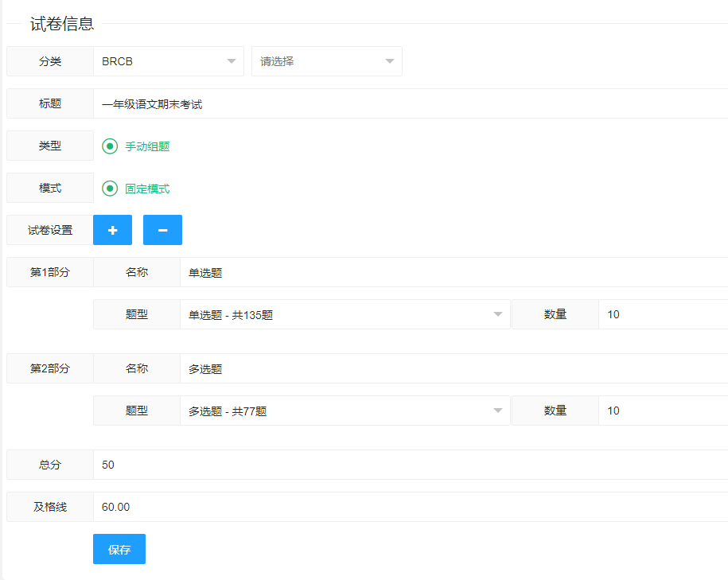Click the 数量 field in section 2
Screen dimensions: 728x580
(662, 411)
